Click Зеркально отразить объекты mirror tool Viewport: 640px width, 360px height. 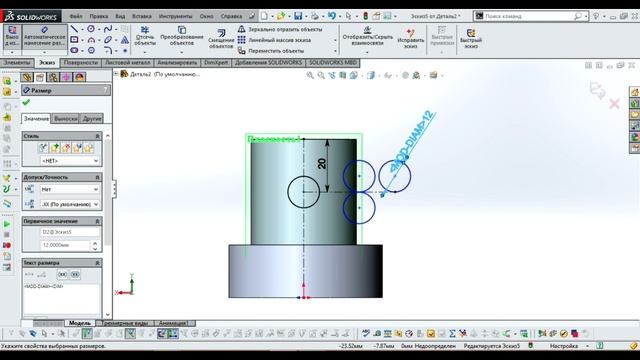pyautogui.click(x=280, y=29)
